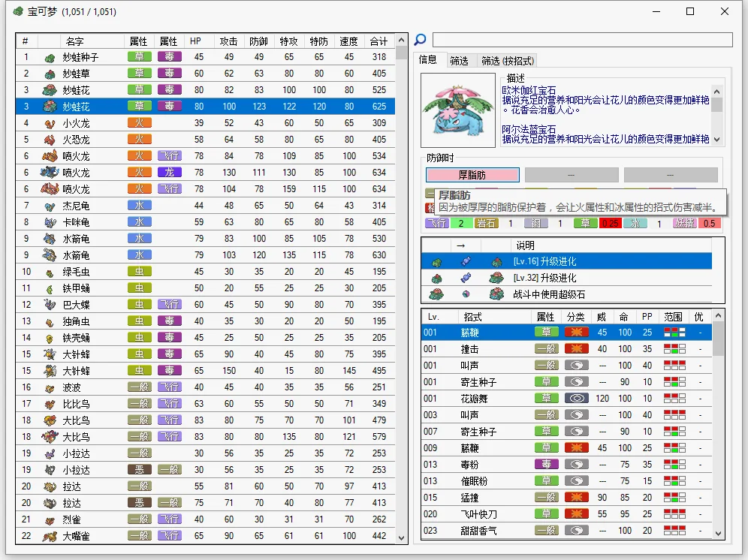Click the 妖精 type badge in 防御时 panel

685,223
